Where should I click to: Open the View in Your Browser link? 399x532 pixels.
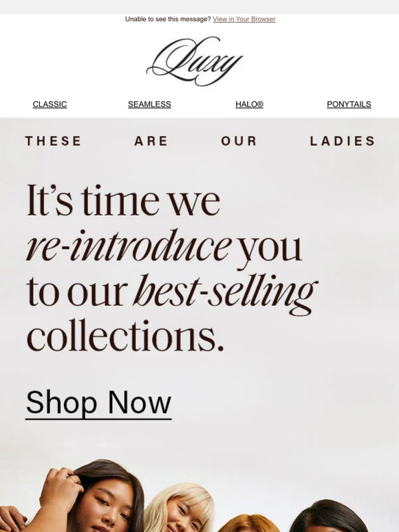pyautogui.click(x=244, y=19)
